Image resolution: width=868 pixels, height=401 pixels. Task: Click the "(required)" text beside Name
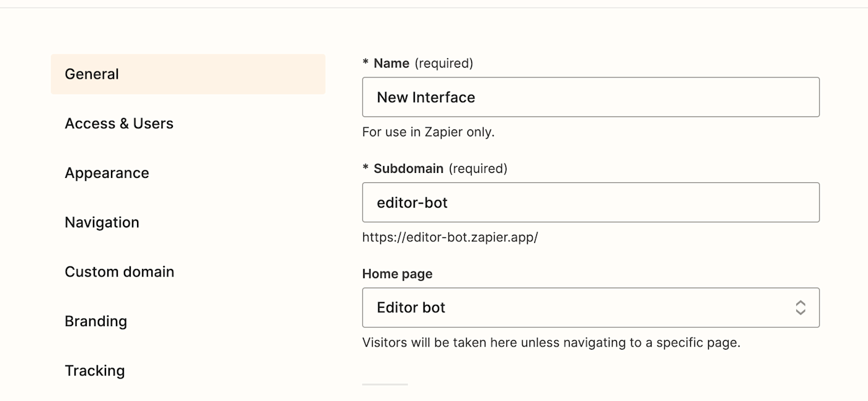pyautogui.click(x=443, y=63)
